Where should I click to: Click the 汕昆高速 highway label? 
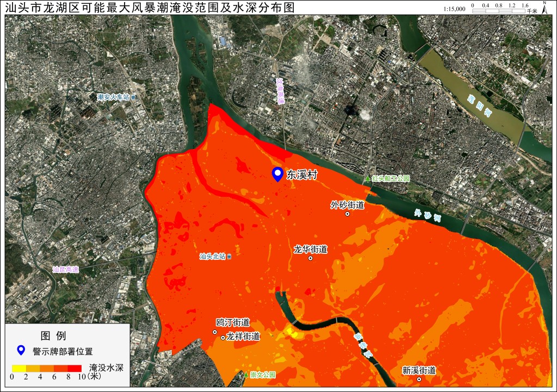[x=65, y=270]
